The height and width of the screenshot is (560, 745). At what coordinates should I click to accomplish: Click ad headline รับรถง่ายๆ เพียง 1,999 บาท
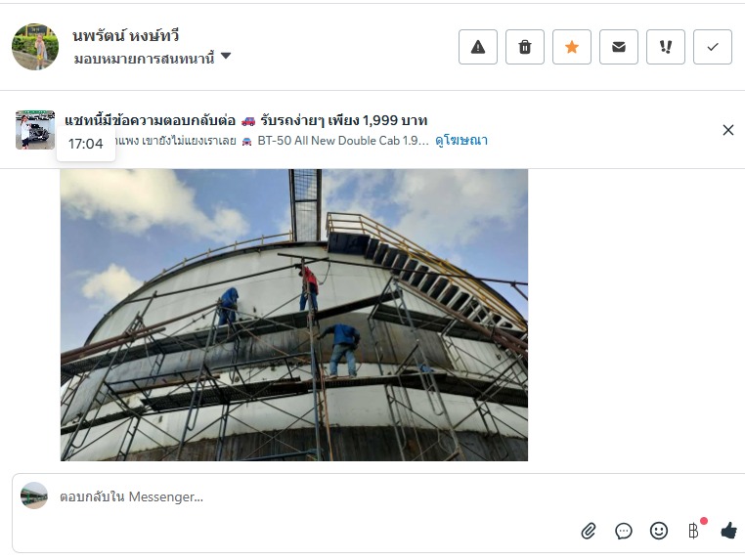pyautogui.click(x=344, y=120)
